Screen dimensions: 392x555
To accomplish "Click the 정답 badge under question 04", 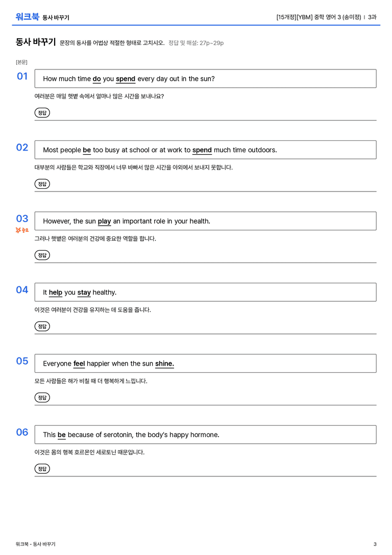I will [42, 326].
